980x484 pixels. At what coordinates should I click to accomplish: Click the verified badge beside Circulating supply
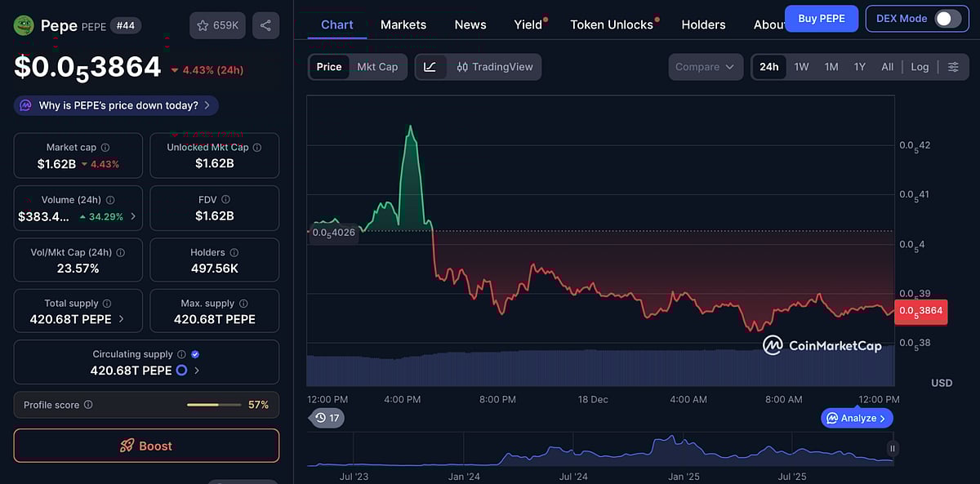194,353
